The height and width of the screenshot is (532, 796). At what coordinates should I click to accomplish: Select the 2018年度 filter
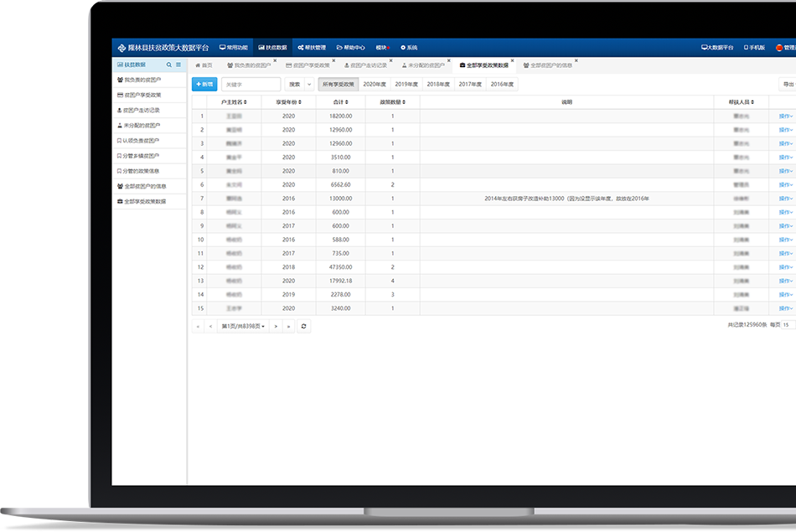tap(438, 85)
